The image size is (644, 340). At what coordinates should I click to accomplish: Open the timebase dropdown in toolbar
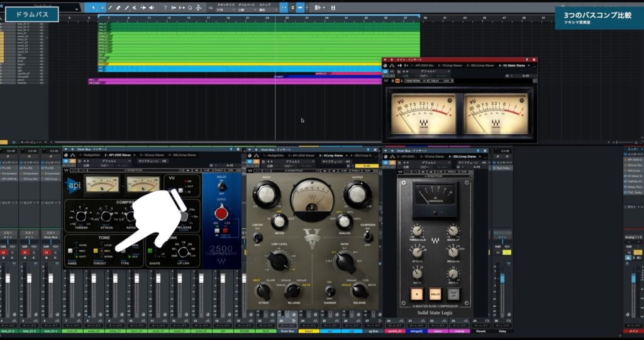246,9
